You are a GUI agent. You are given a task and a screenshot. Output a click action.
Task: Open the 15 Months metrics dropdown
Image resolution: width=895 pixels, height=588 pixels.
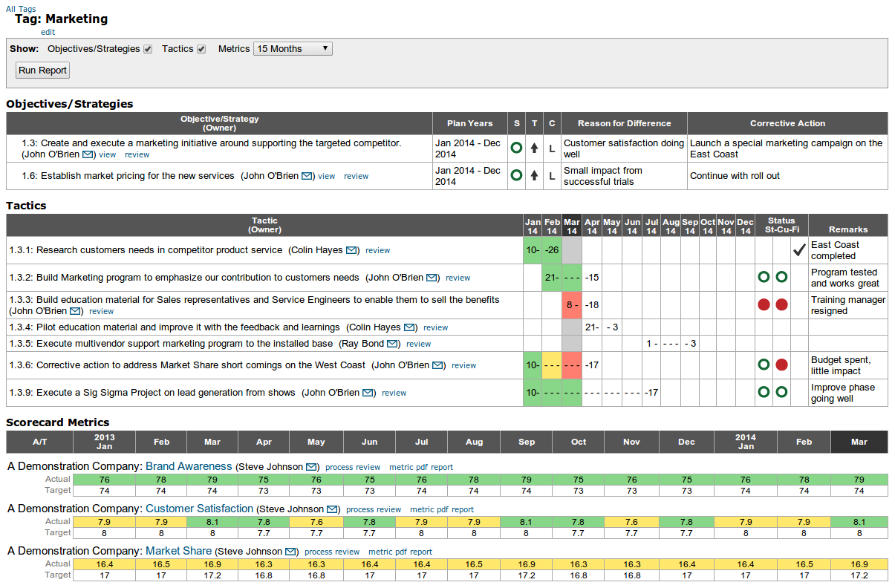click(x=294, y=48)
